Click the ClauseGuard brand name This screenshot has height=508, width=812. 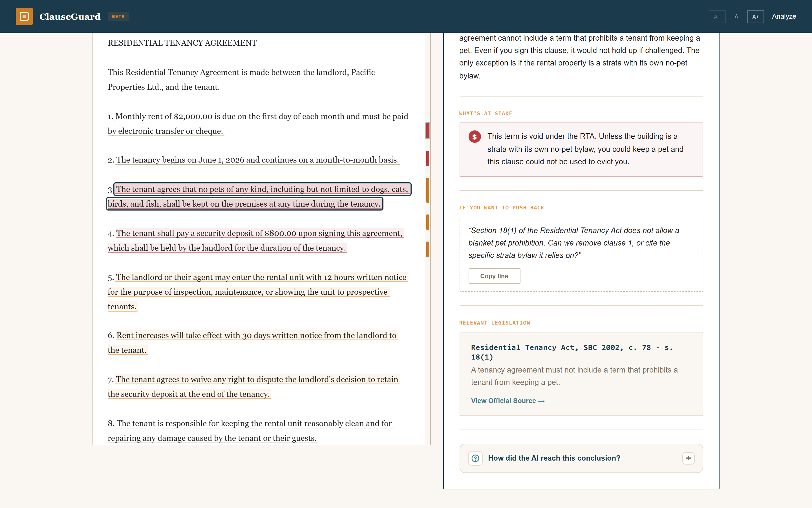pos(70,16)
